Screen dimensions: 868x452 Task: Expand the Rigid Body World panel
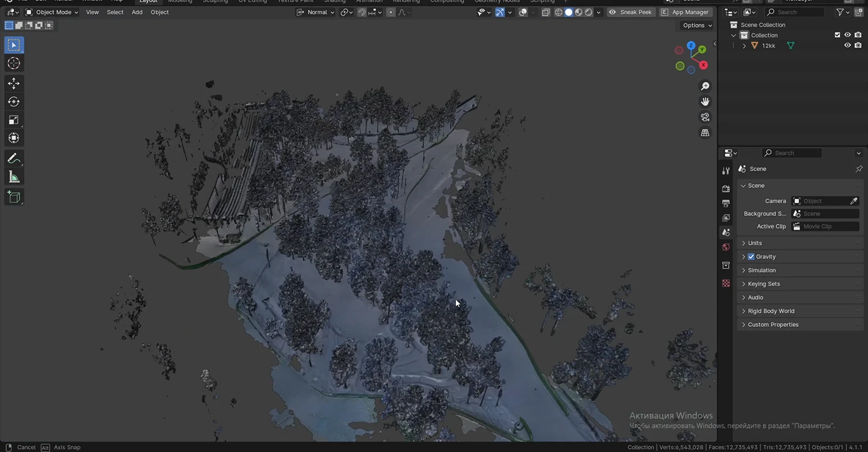(800, 311)
